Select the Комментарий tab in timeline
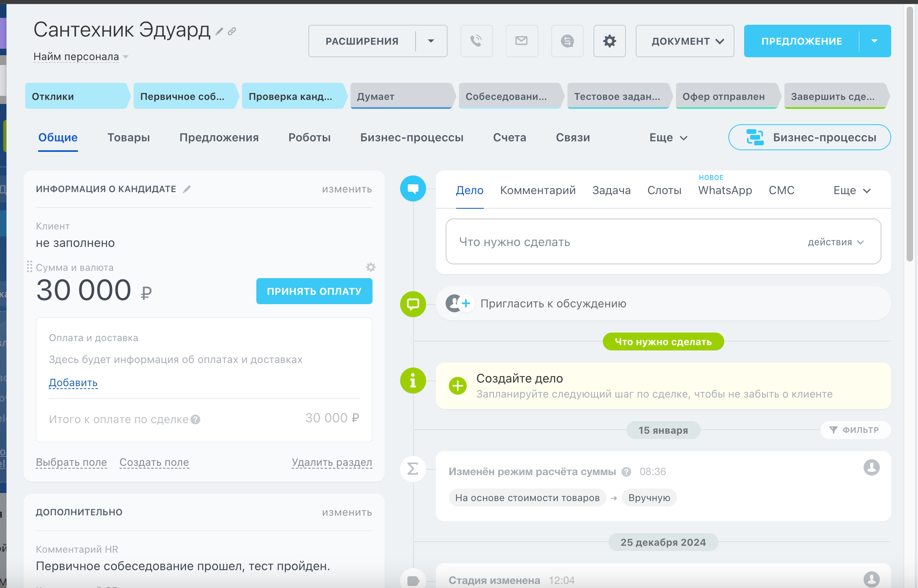Viewport: 918px width, 588px height. coord(537,190)
